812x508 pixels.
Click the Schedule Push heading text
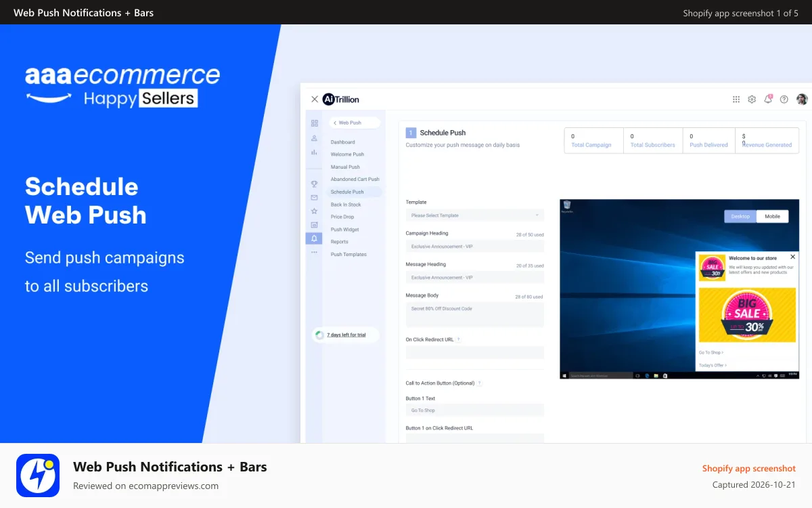443,133
